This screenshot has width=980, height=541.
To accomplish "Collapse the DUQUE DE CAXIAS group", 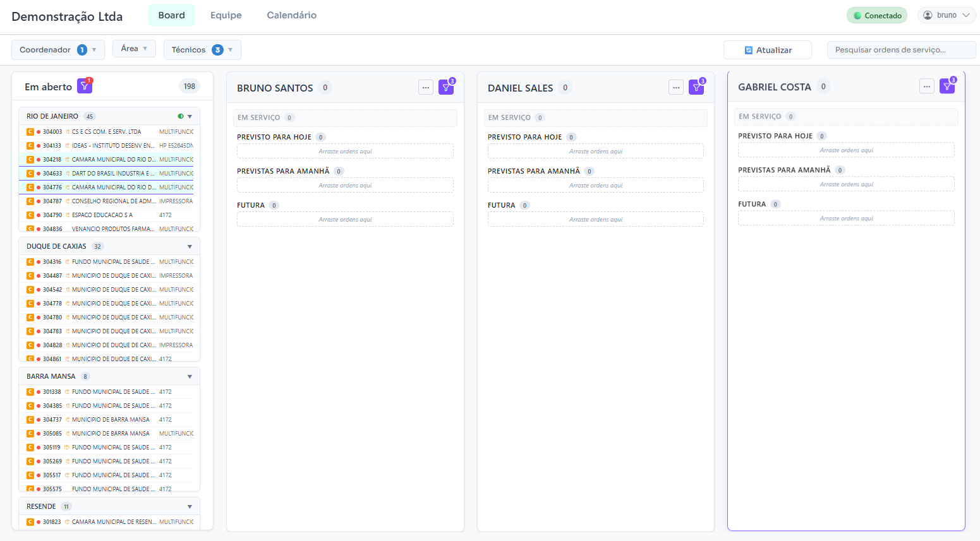I will [x=190, y=246].
